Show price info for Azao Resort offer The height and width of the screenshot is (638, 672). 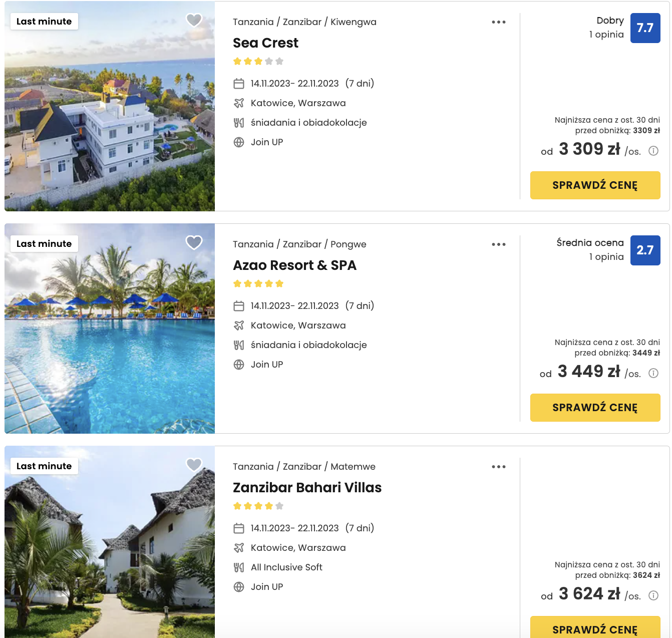point(653,373)
